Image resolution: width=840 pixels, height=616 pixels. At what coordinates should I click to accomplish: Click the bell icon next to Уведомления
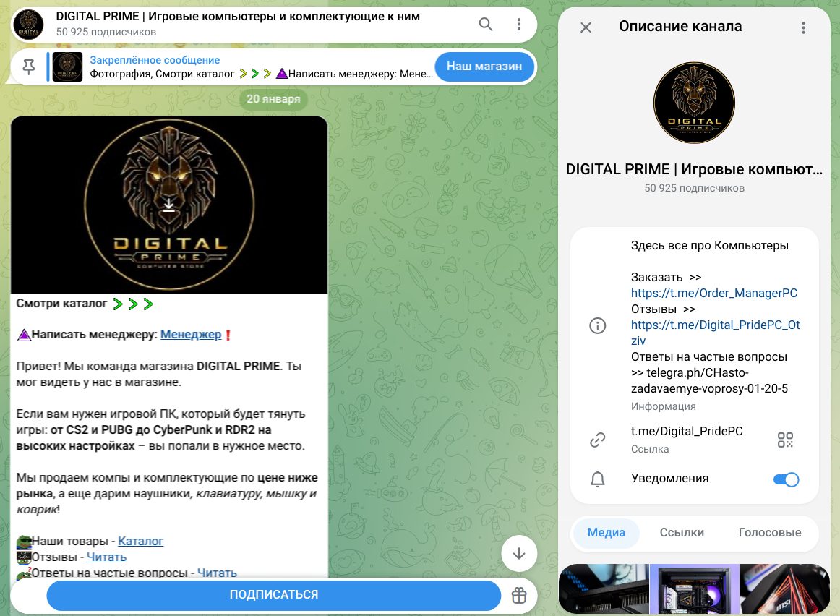coord(597,479)
